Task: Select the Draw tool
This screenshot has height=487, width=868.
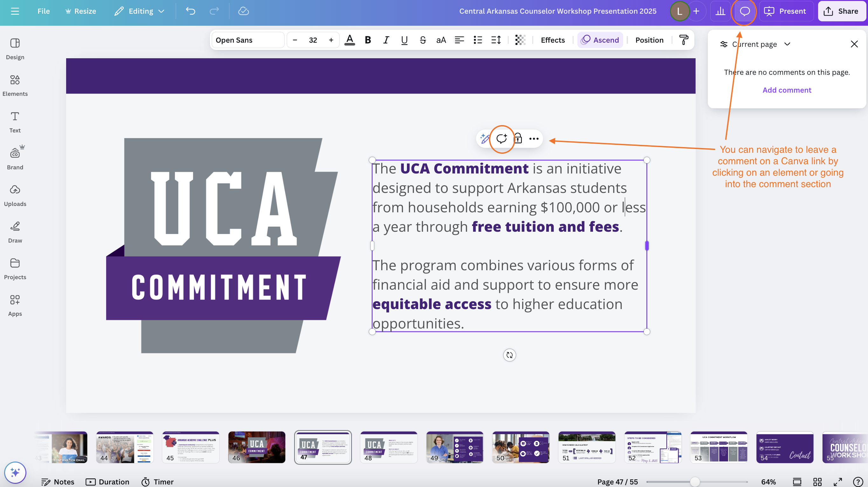Action: 15,232
